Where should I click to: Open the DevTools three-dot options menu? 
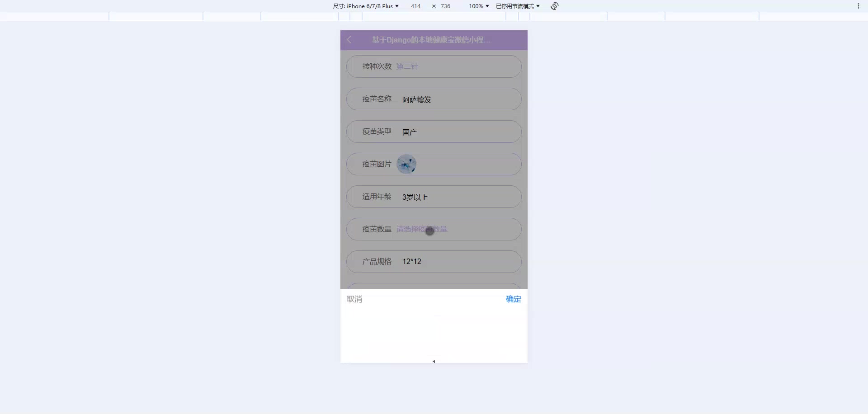858,6
